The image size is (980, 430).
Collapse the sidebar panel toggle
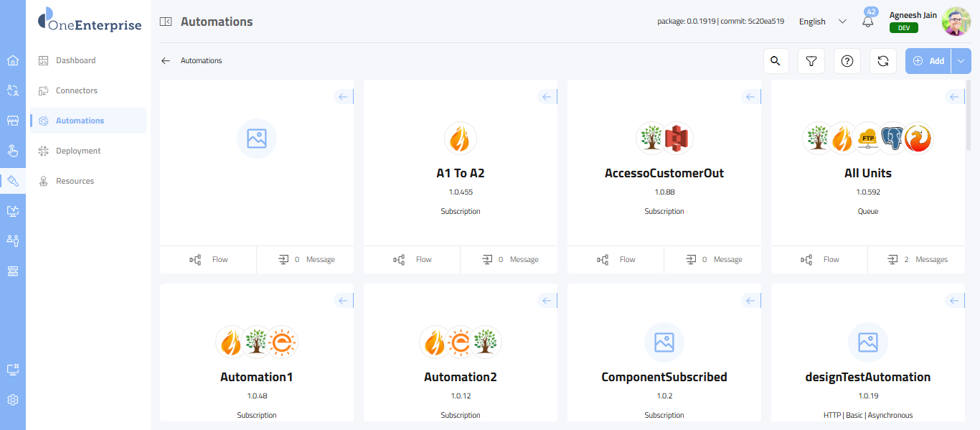point(166,22)
